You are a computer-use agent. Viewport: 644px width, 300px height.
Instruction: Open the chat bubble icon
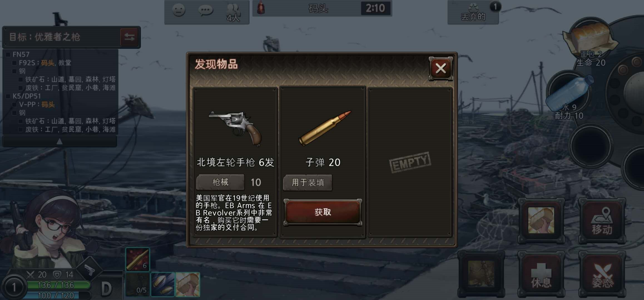pyautogui.click(x=205, y=11)
